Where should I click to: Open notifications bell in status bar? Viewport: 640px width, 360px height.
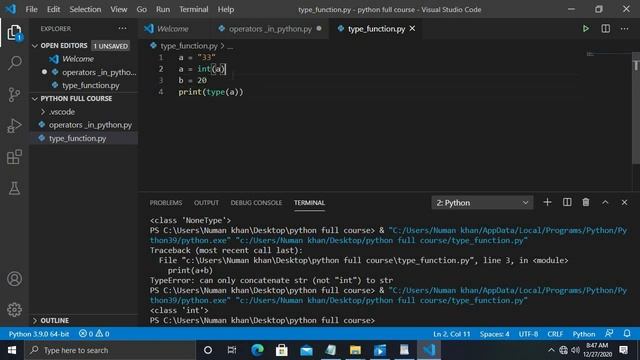627,333
